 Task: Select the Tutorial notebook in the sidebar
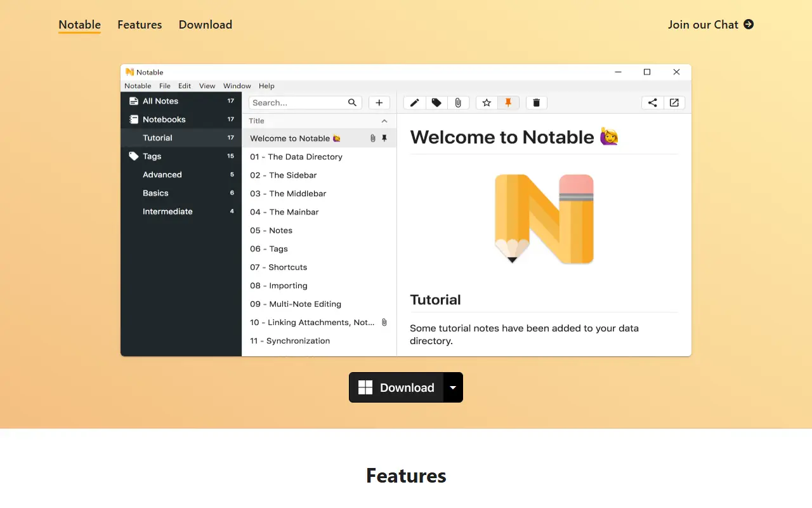pos(181,138)
